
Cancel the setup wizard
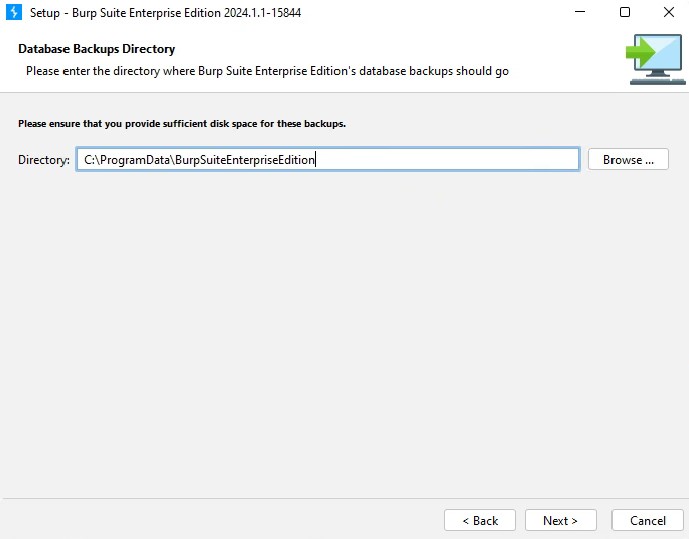click(x=647, y=520)
